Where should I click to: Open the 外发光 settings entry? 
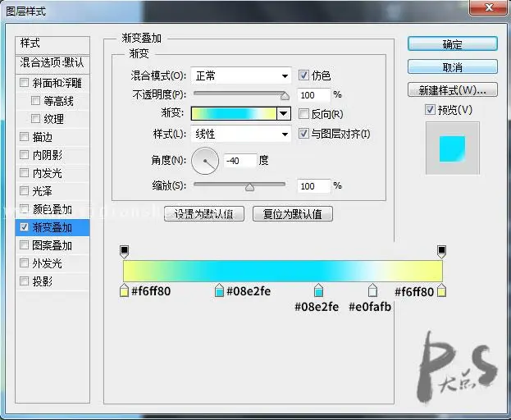(x=48, y=263)
